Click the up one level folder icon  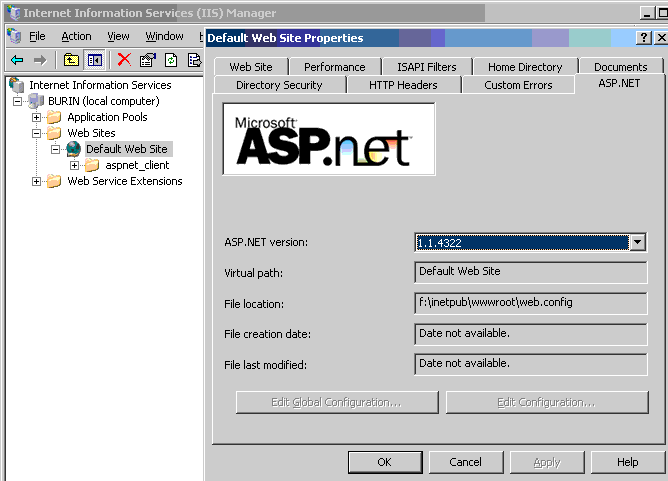click(x=71, y=60)
